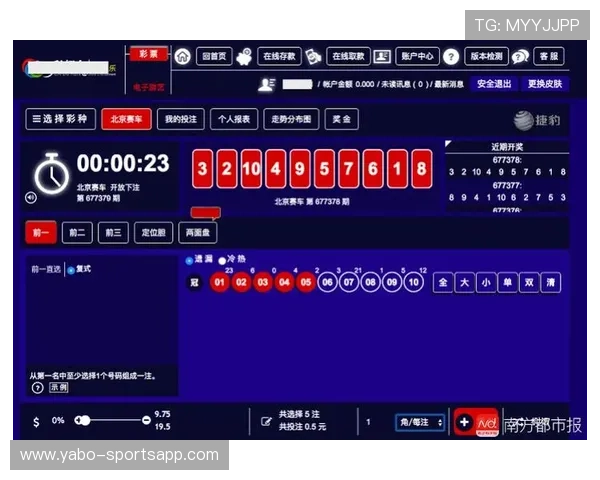600x480 pixels.
Task: Click the 更换皮肤 button
Action: click(545, 84)
